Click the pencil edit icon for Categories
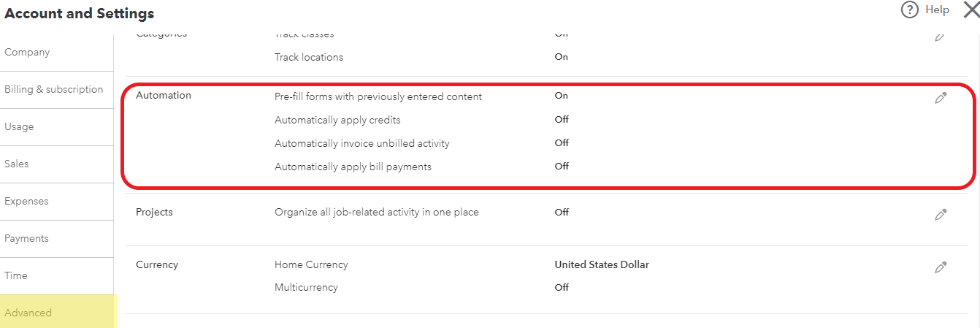 [x=940, y=37]
